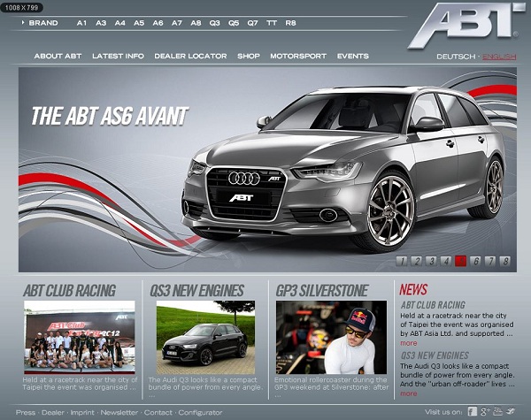Viewport: 531px width, 420px height.
Task: Click the third social icon after Google Plus
Action: 498,411
